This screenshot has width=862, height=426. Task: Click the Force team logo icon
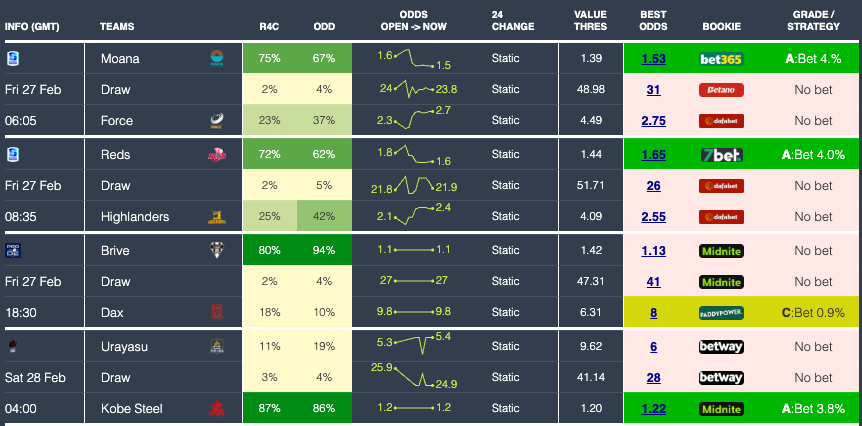pyautogui.click(x=216, y=122)
